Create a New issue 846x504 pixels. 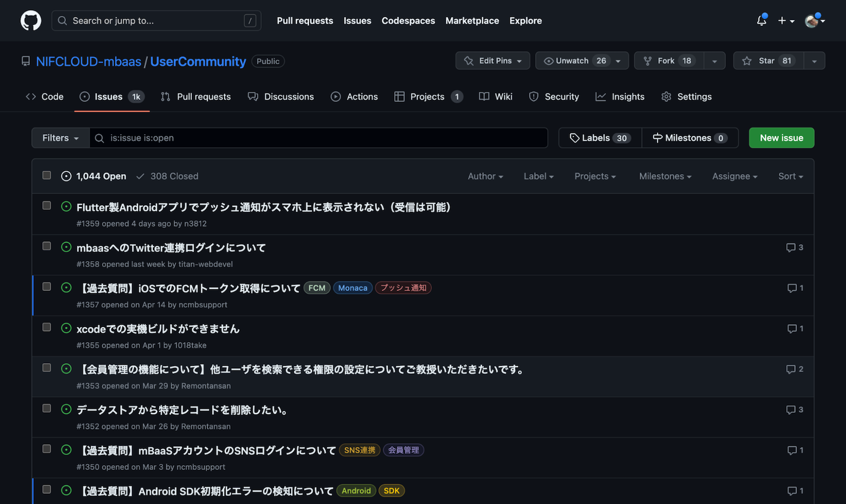[781, 138]
